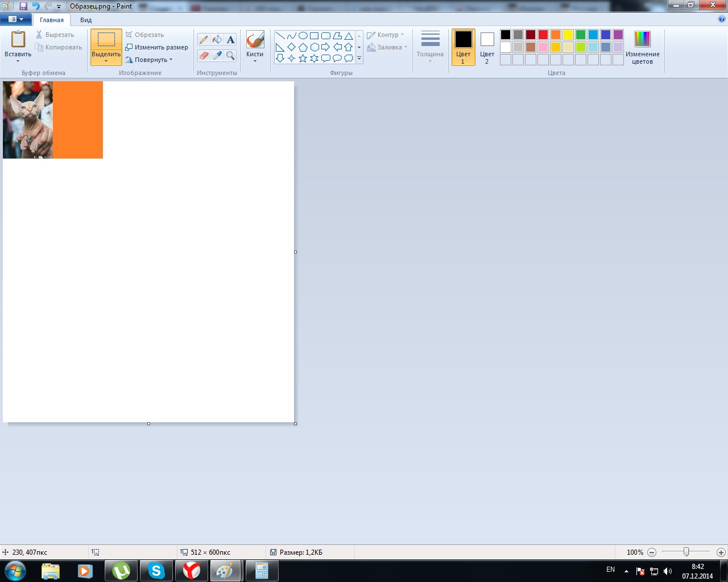Select the Color picker eyedropper tool
Image resolution: width=728 pixels, height=582 pixels.
pyautogui.click(x=217, y=55)
